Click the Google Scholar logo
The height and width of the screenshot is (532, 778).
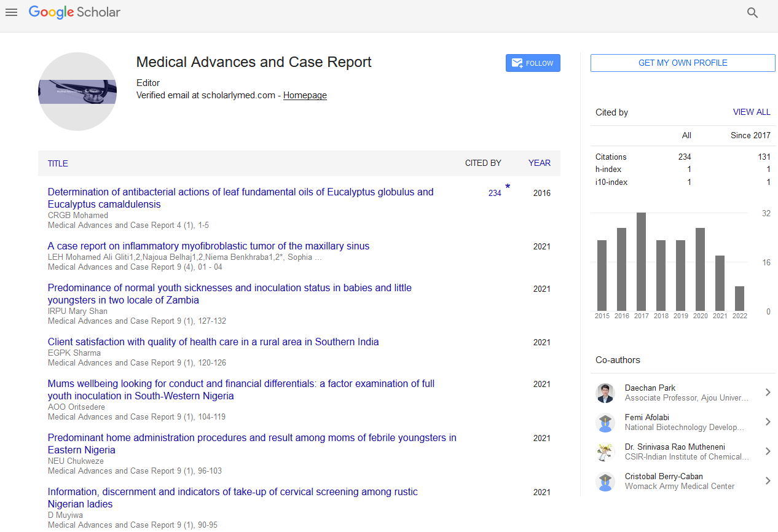tap(74, 12)
